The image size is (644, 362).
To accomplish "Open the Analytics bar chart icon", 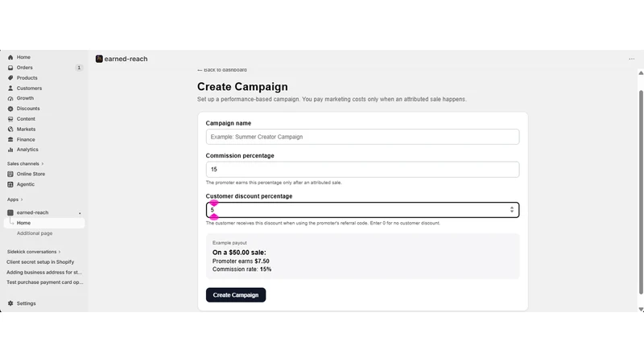I will point(10,150).
